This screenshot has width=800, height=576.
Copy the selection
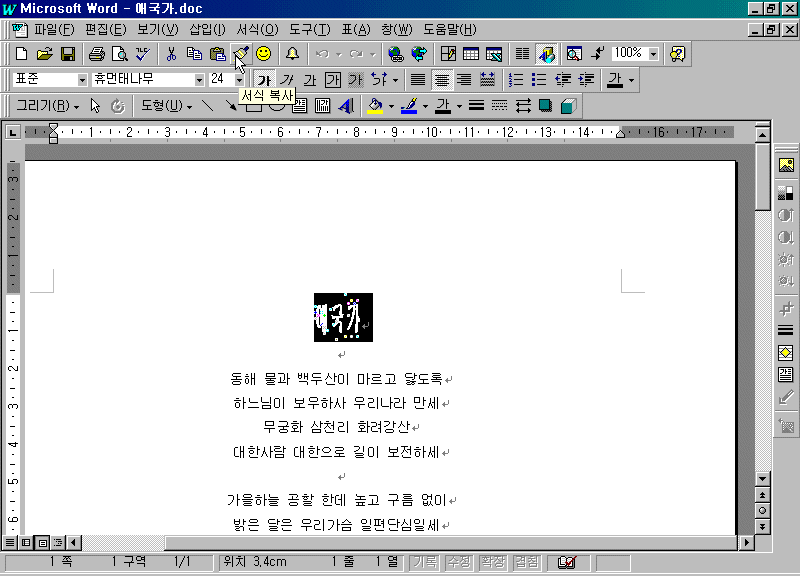194,54
